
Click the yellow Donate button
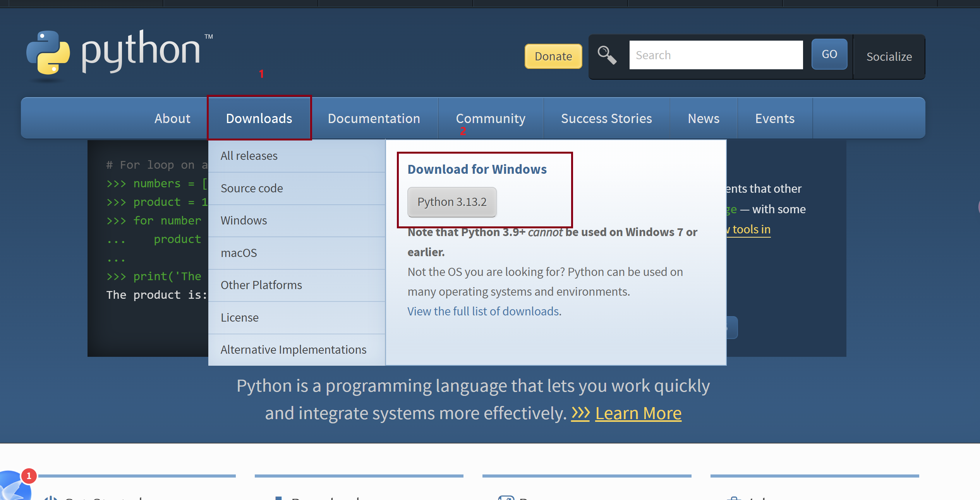tap(553, 56)
